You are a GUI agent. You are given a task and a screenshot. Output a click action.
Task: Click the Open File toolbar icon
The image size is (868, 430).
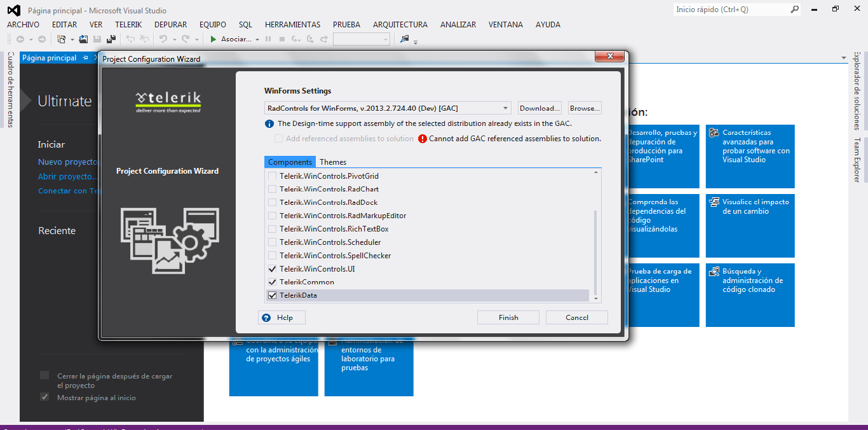click(x=83, y=39)
